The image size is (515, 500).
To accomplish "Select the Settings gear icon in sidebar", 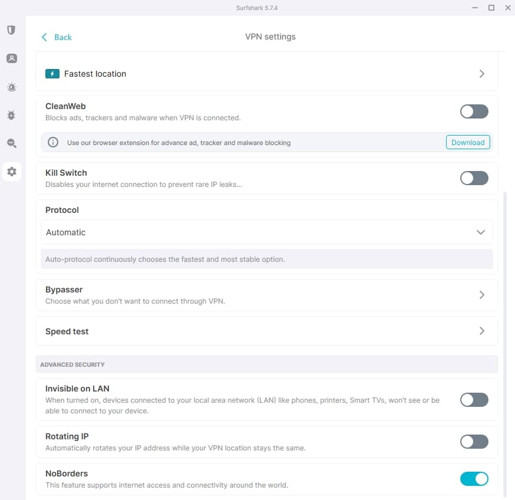I will 12,172.
